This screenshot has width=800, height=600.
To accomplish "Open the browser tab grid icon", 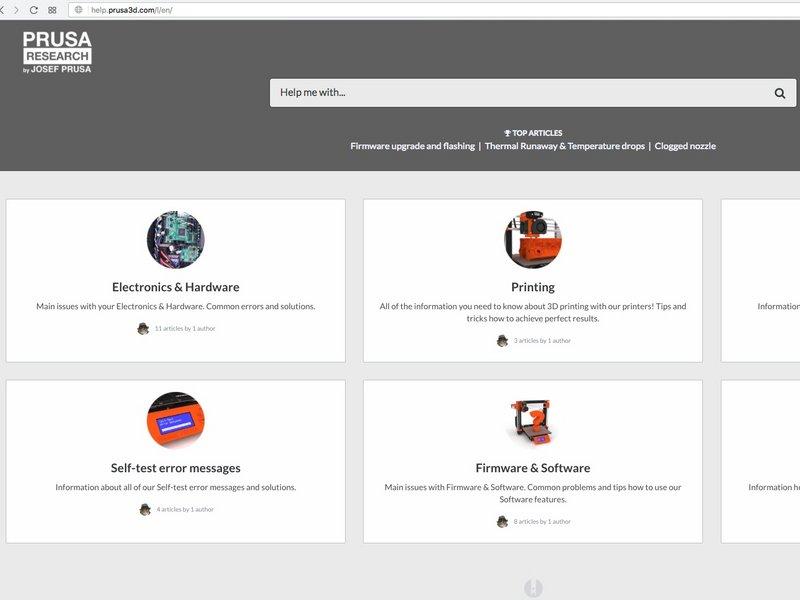I will pyautogui.click(x=52, y=10).
